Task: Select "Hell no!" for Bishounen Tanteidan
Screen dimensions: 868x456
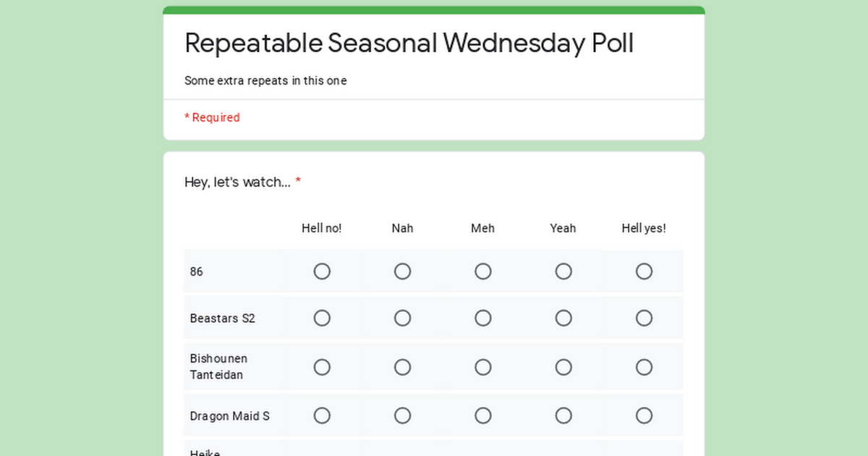Action: (322, 367)
